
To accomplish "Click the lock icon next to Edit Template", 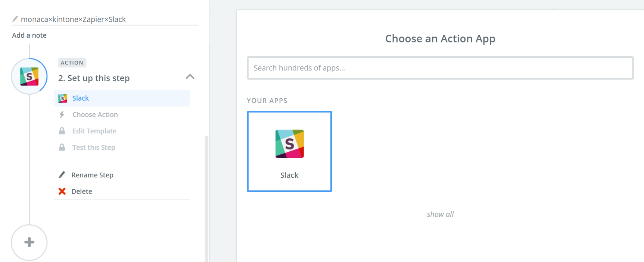I will (x=62, y=131).
